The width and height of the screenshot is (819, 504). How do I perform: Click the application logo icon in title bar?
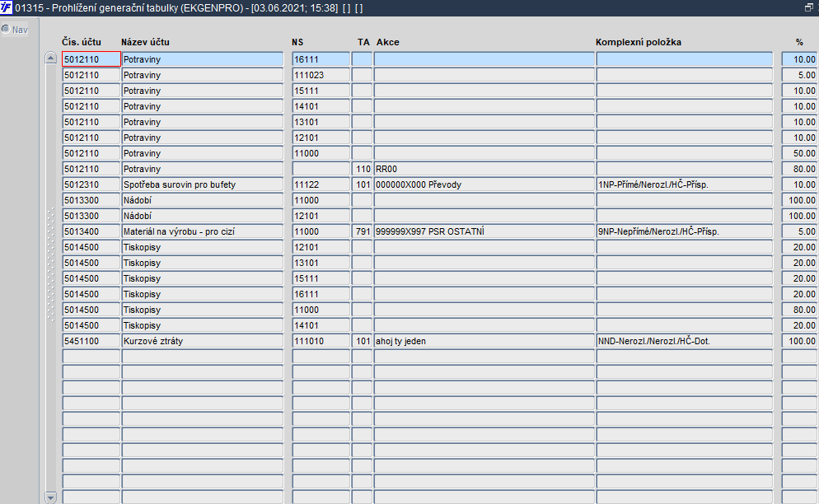pyautogui.click(x=7, y=7)
